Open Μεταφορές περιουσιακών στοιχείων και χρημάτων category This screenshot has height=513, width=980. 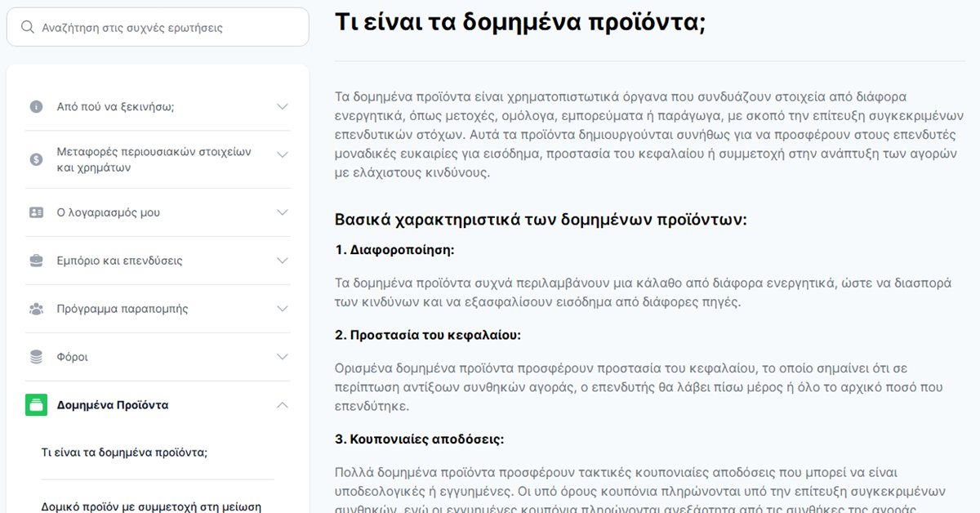click(x=154, y=159)
